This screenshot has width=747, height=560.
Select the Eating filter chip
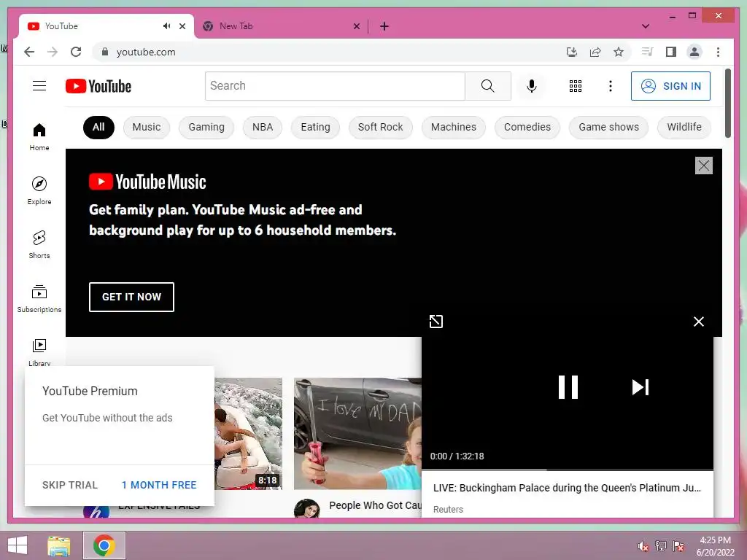315,127
